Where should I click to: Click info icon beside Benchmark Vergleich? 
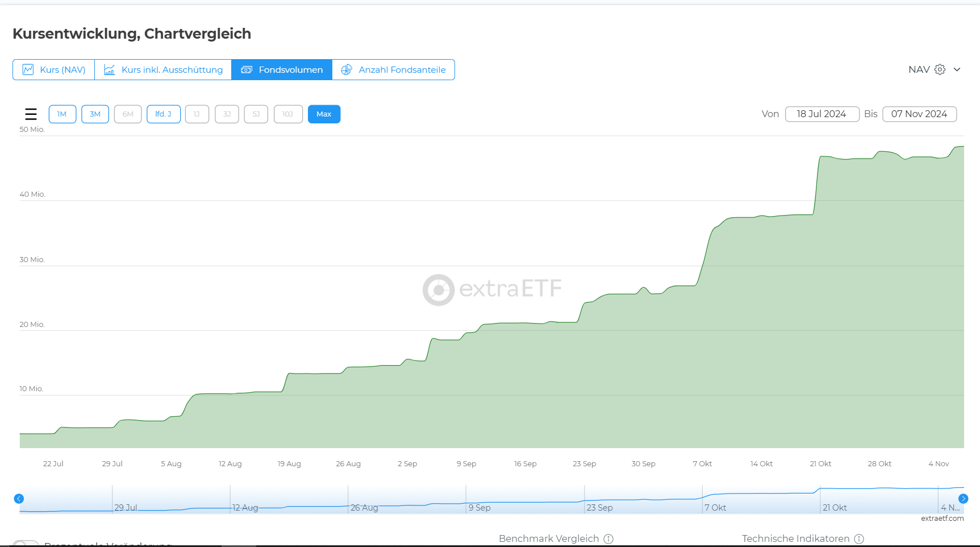(x=608, y=538)
